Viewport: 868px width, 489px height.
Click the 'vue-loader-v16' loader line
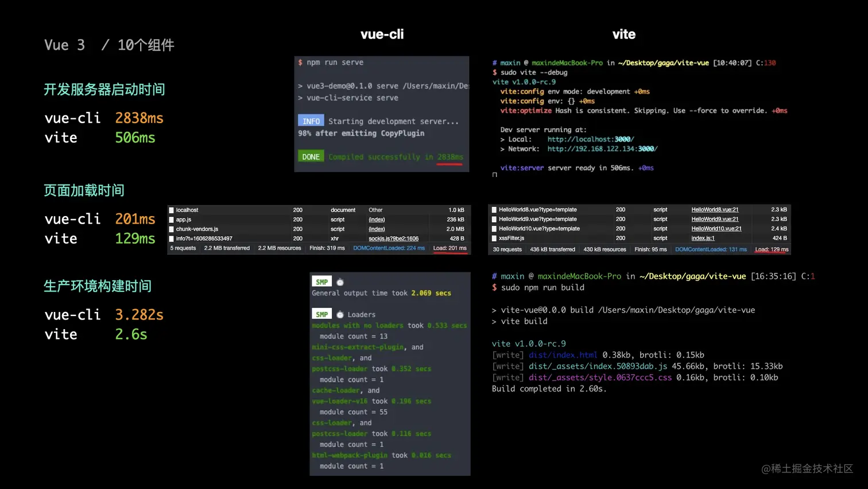[x=371, y=401]
